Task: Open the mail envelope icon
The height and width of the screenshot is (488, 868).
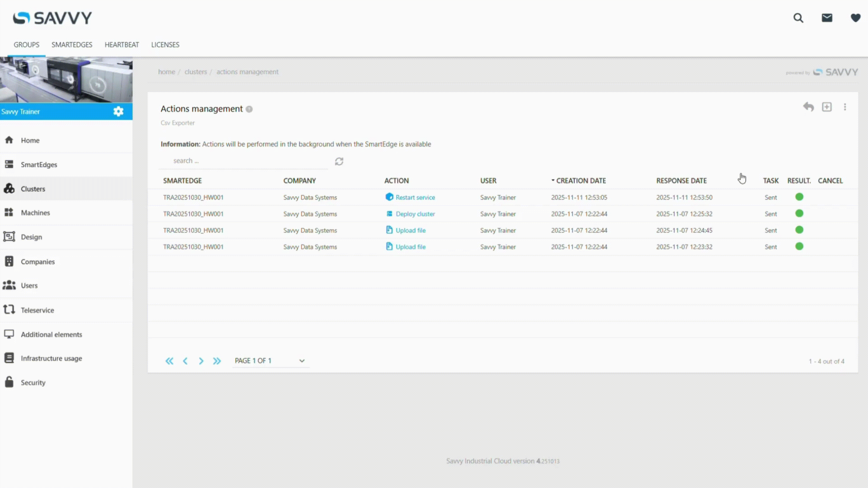Action: 827,18
